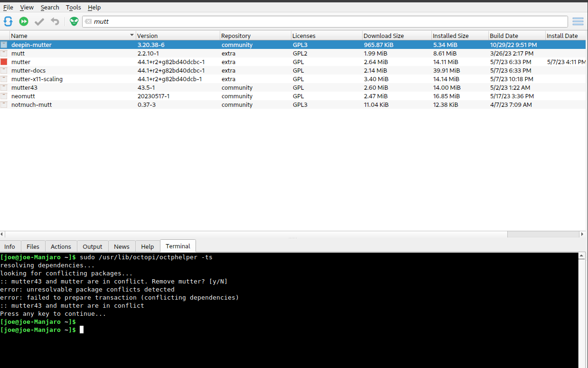Viewport: 588px width, 368px height.
Task: Click the Cancel undo arrow icon
Action: coord(55,21)
